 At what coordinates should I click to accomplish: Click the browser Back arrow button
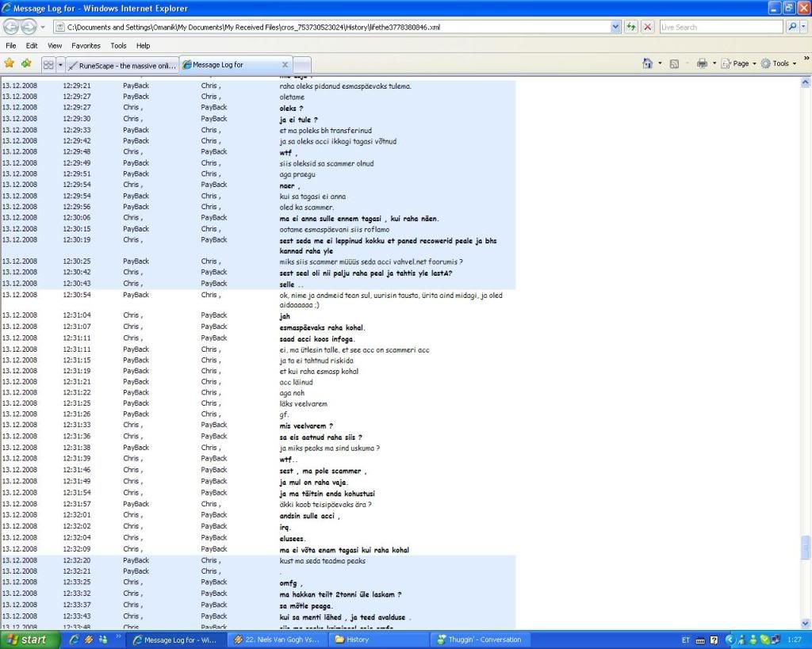point(11,27)
